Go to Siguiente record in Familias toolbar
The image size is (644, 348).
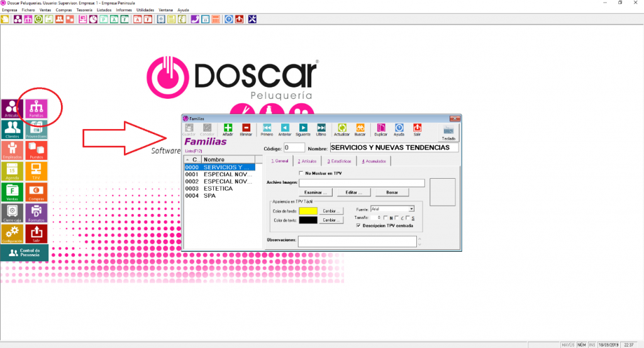click(303, 130)
